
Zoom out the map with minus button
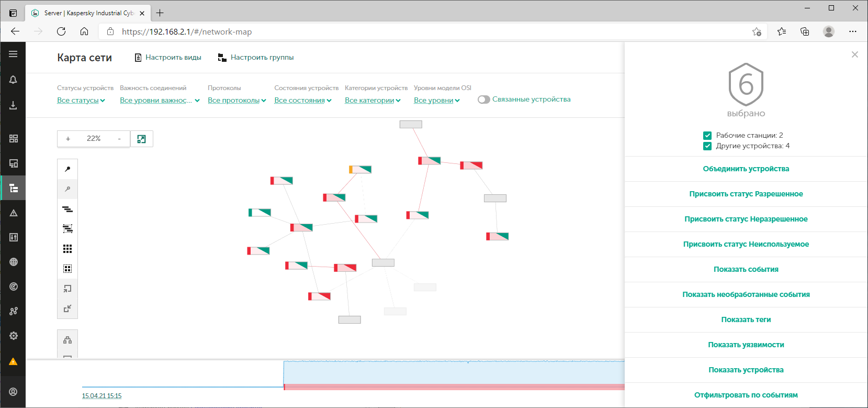(x=119, y=139)
